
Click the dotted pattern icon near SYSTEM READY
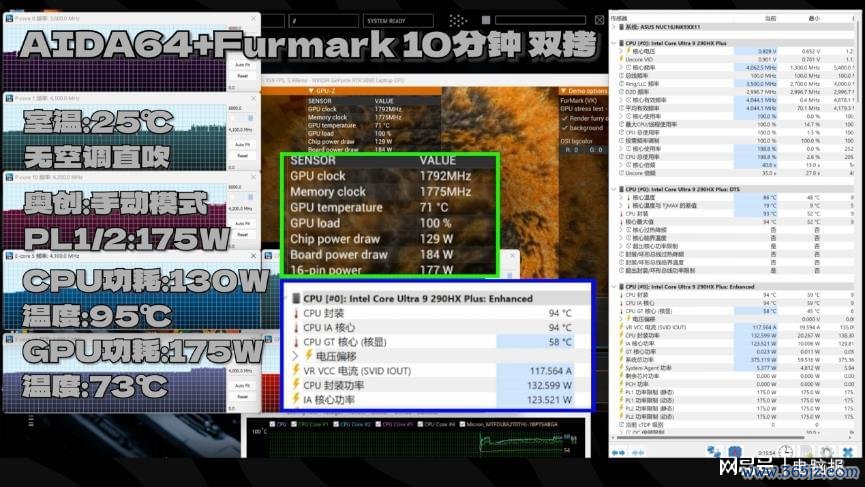click(457, 21)
